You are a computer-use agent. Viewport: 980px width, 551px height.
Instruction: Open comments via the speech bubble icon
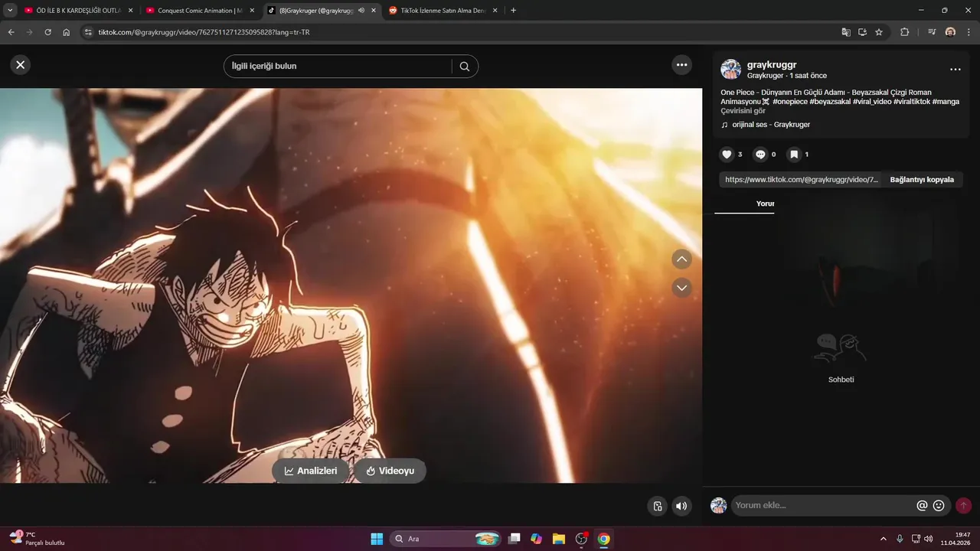click(x=760, y=155)
